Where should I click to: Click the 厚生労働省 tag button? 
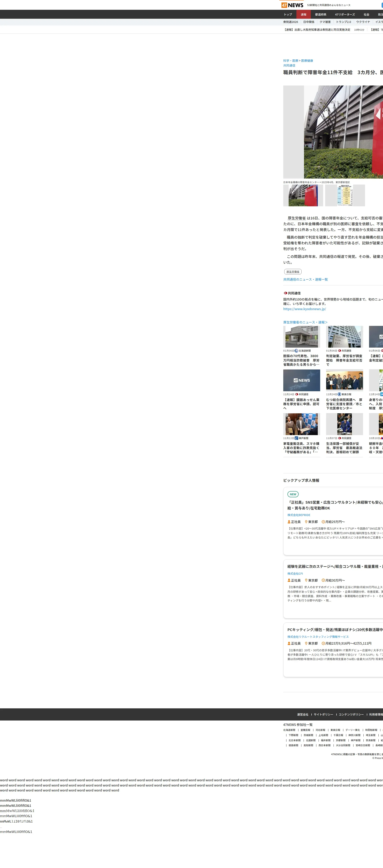pyautogui.click(x=293, y=272)
